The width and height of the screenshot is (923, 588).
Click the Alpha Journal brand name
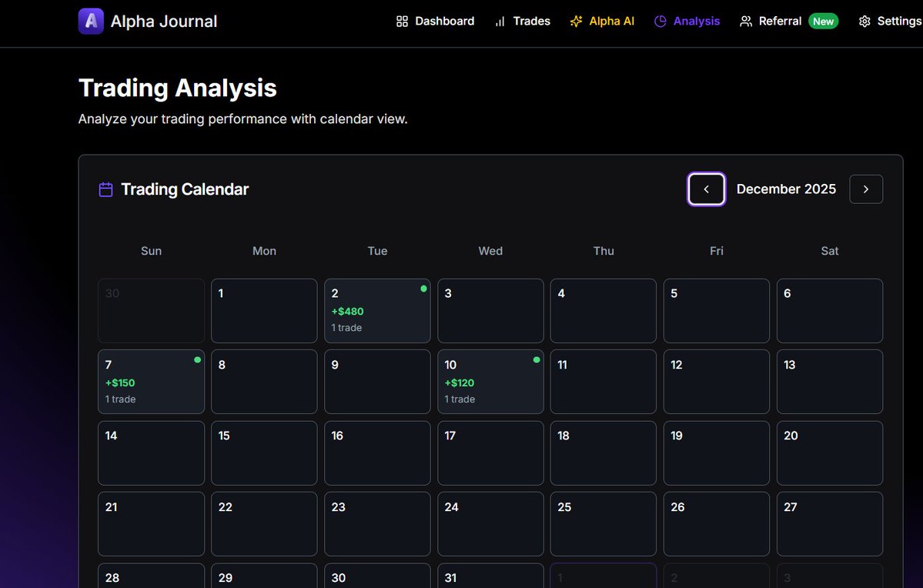pos(164,22)
